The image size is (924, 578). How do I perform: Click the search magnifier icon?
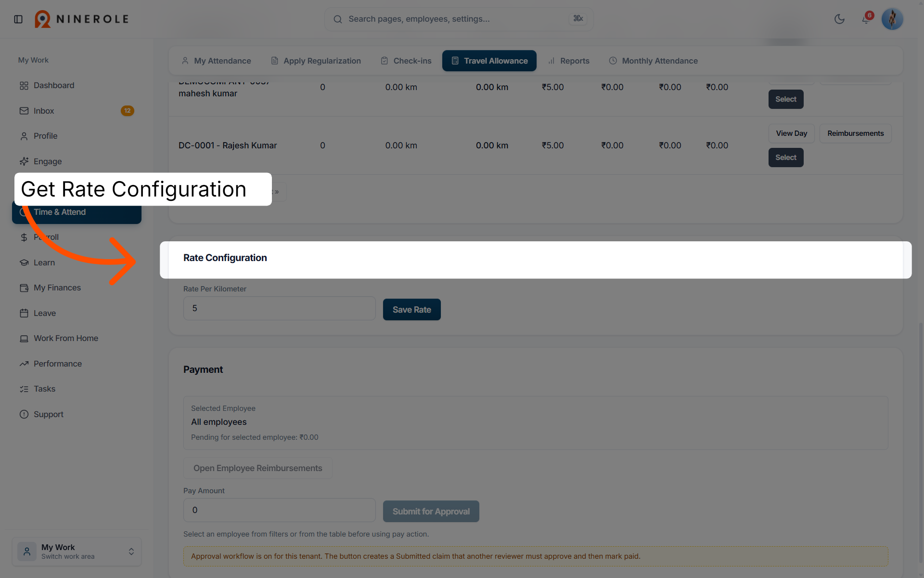pos(338,19)
